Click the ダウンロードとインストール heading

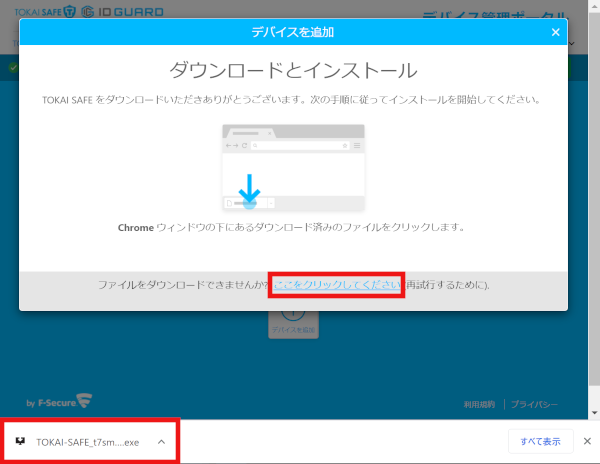pos(293,71)
